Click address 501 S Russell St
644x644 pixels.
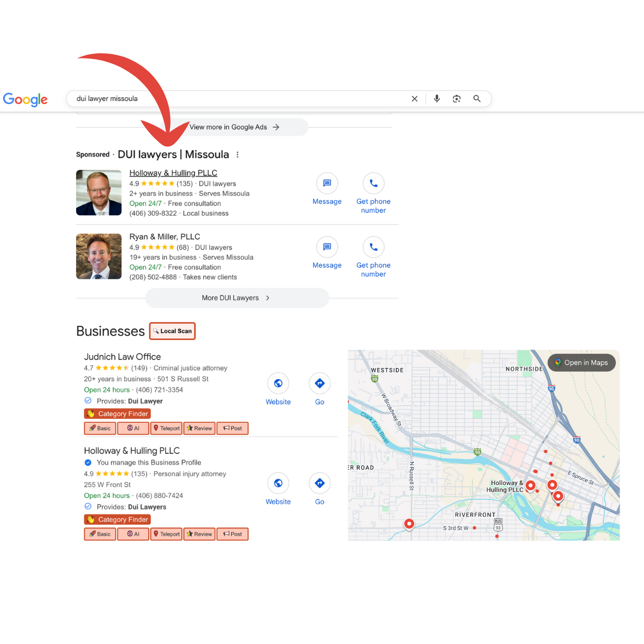[183, 379]
